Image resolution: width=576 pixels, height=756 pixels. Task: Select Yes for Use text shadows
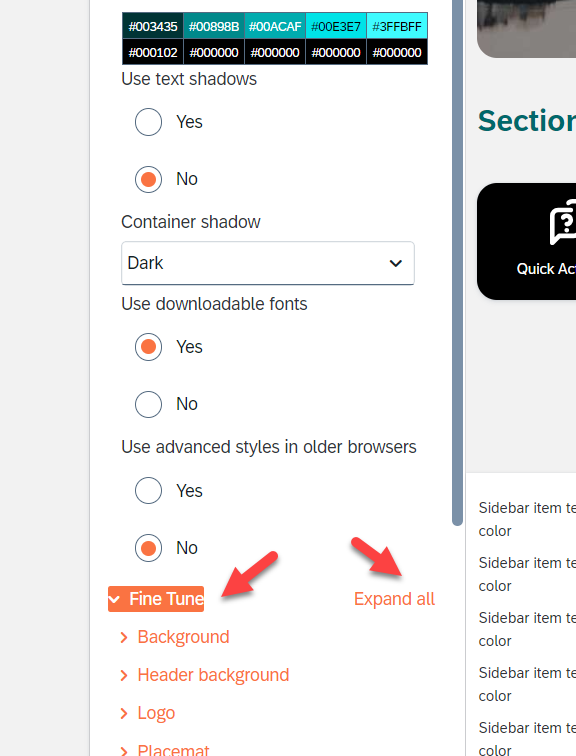[148, 122]
